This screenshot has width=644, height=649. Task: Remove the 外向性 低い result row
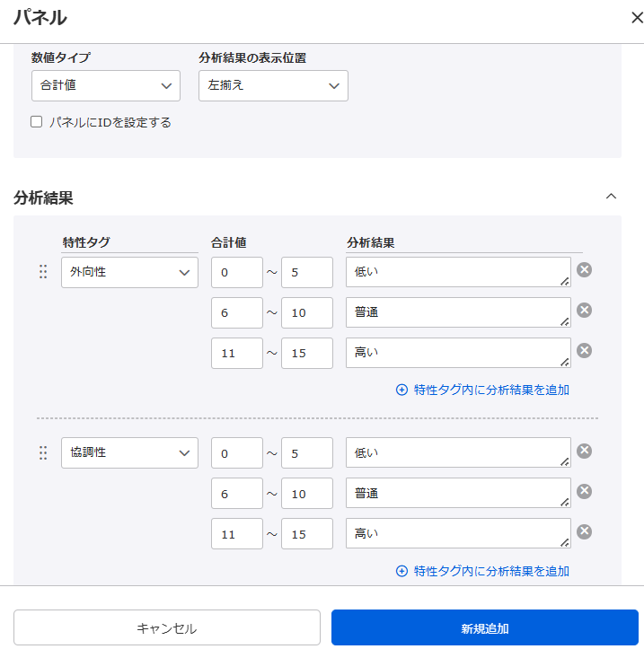(584, 270)
